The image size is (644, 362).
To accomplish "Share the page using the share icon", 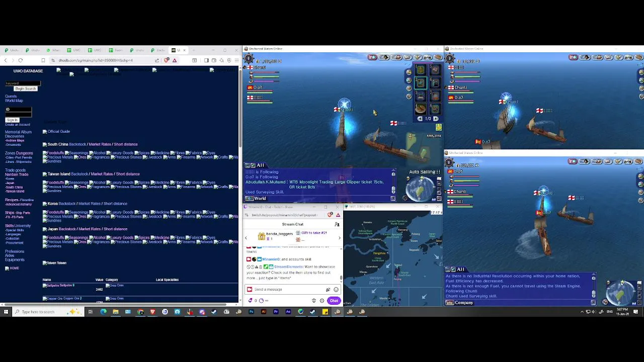I will point(157,60).
